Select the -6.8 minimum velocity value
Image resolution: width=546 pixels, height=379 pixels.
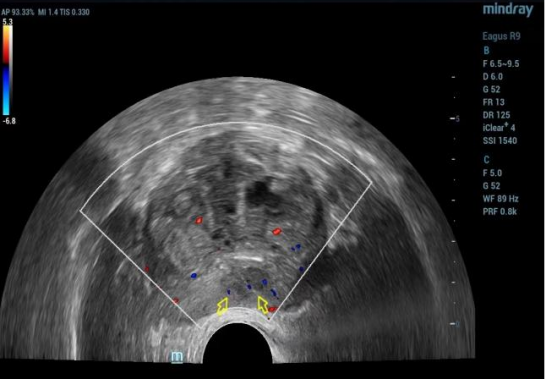pos(9,121)
